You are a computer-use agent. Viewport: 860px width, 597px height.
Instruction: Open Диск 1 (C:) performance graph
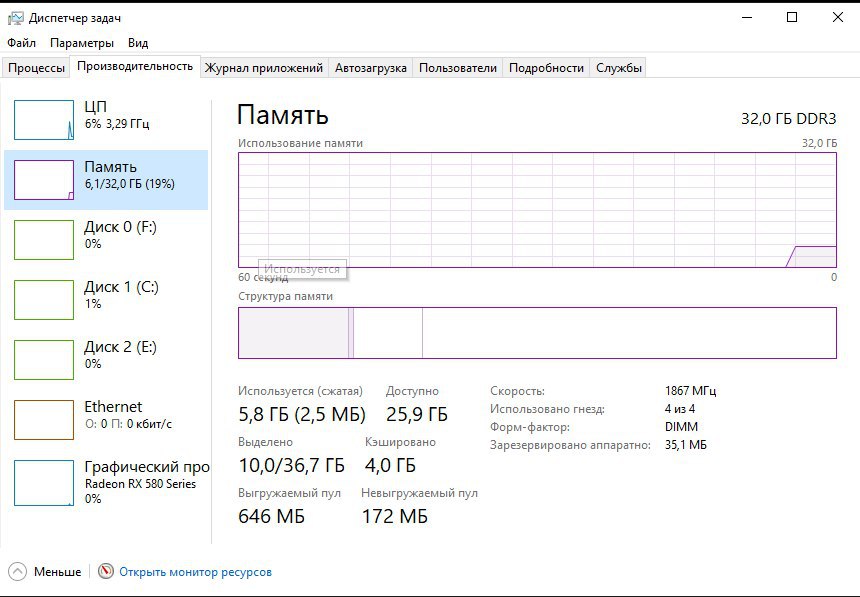44,300
